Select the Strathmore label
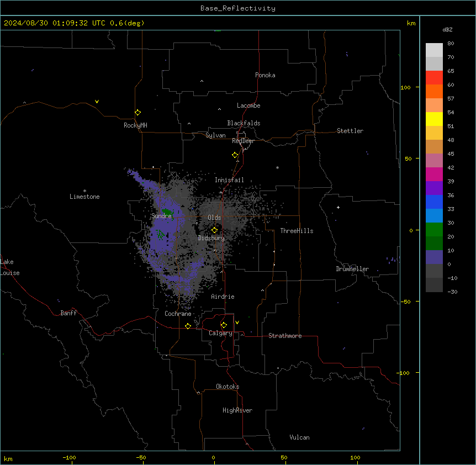Screen dimensions: 476x465 click(x=285, y=336)
